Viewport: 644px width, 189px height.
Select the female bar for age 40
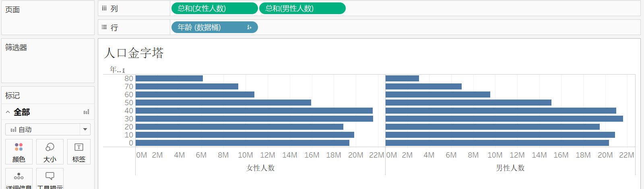coord(254,111)
